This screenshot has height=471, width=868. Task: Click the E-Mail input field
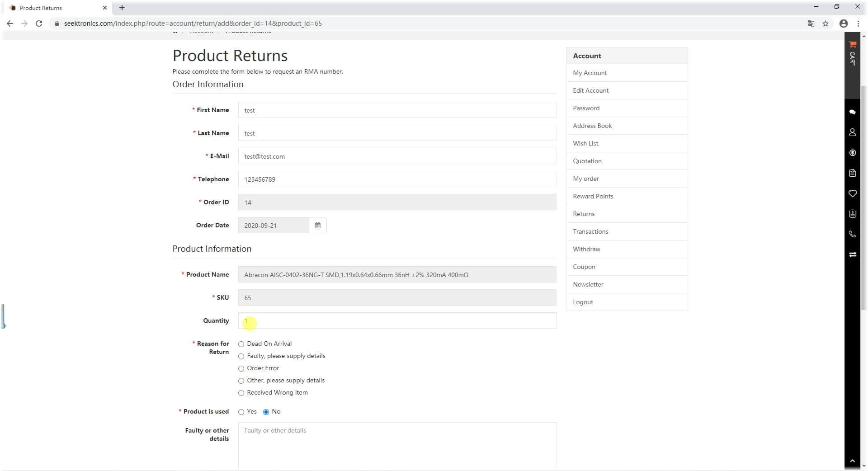397,156
